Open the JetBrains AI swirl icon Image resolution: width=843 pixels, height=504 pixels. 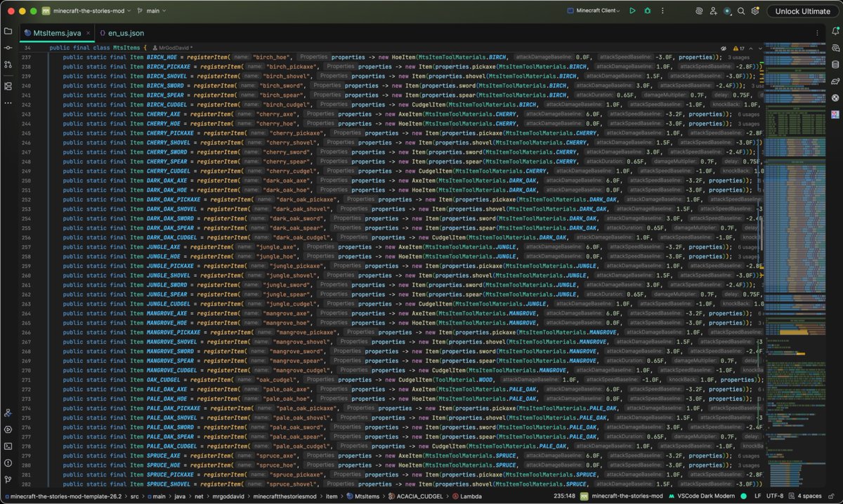pos(699,11)
